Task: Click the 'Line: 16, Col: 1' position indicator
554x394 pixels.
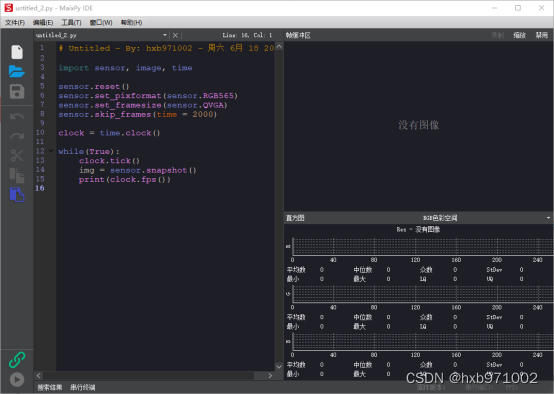Action: coord(247,35)
